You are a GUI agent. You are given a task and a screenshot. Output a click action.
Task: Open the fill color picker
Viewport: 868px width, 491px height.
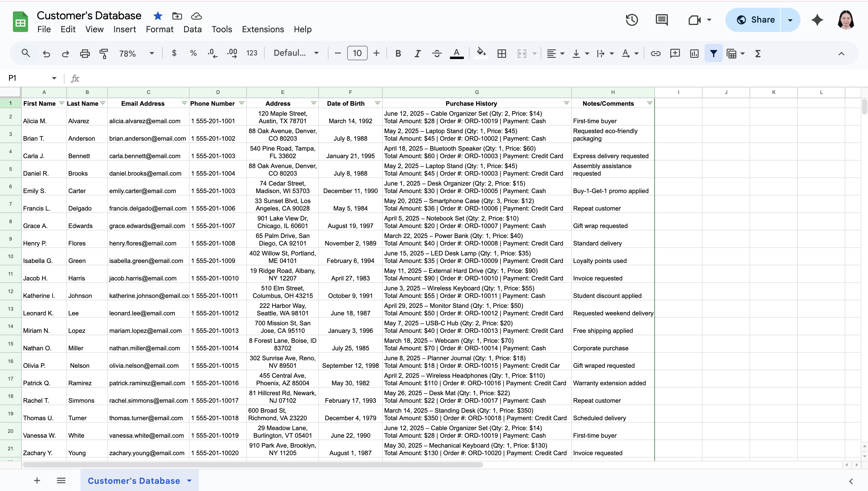(481, 53)
